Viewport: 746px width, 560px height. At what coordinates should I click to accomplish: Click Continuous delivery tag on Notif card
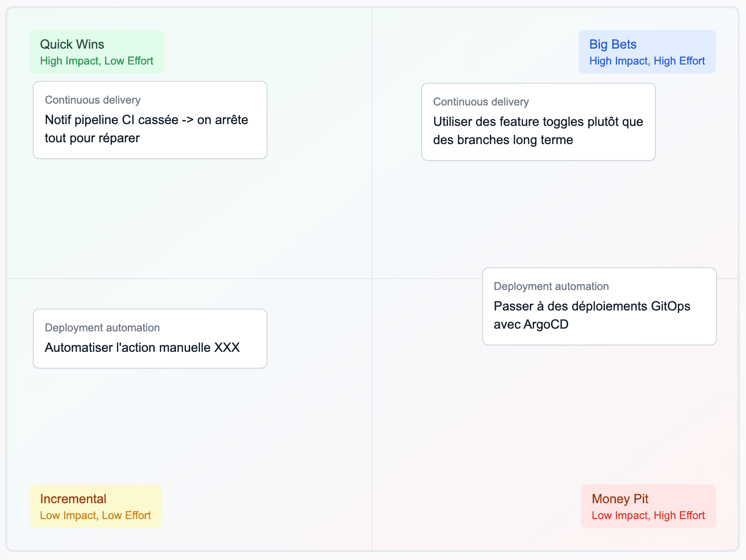93,100
